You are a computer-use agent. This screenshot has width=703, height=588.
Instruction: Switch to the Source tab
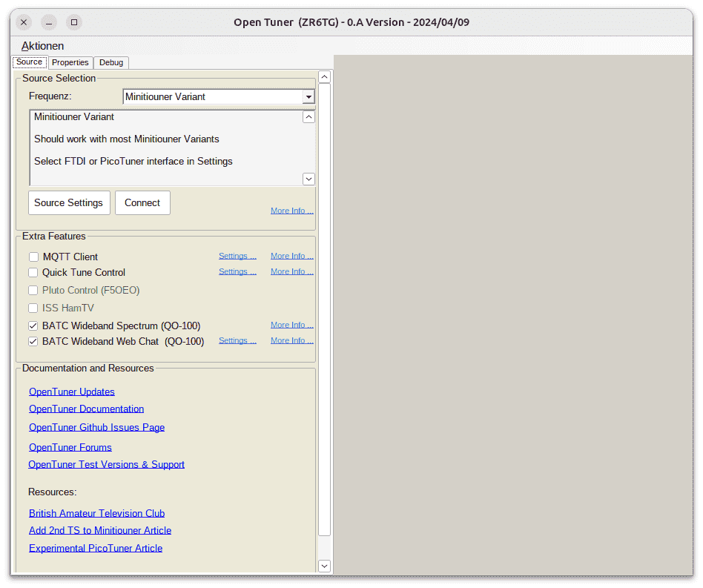(x=30, y=62)
